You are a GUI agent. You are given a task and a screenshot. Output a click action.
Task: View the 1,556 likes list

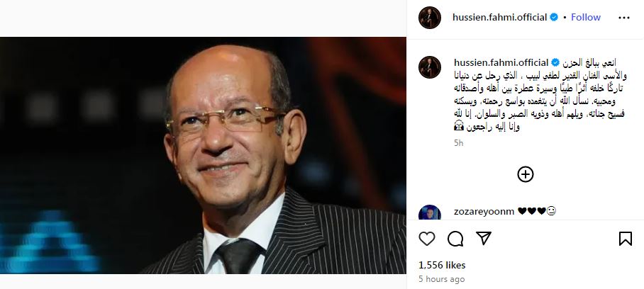coord(442,265)
